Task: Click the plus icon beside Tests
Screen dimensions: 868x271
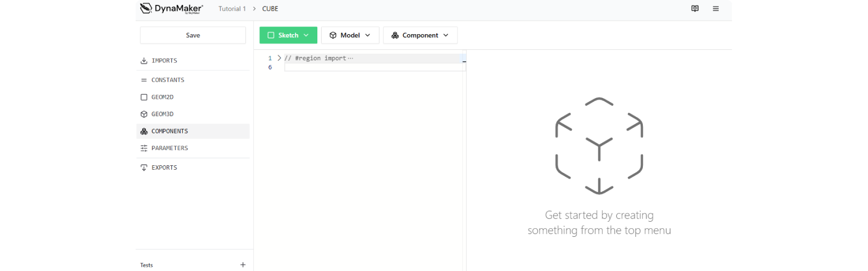Action: [242, 265]
